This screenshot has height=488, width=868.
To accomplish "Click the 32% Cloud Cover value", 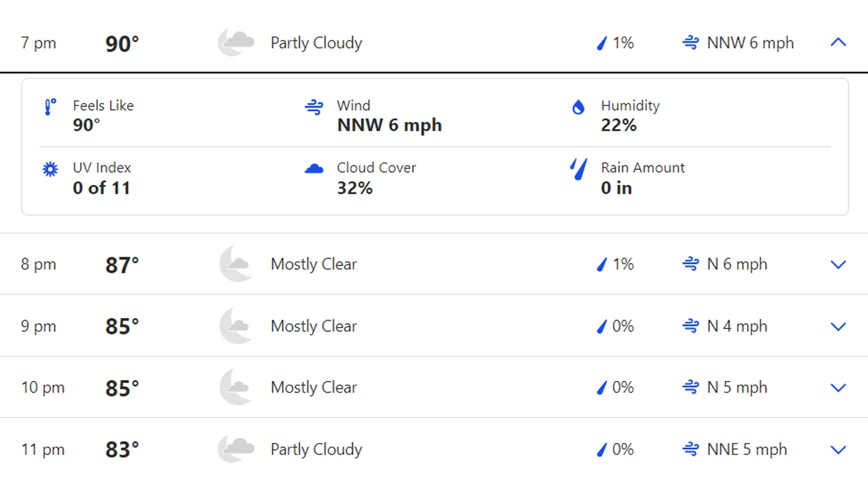I will click(354, 188).
